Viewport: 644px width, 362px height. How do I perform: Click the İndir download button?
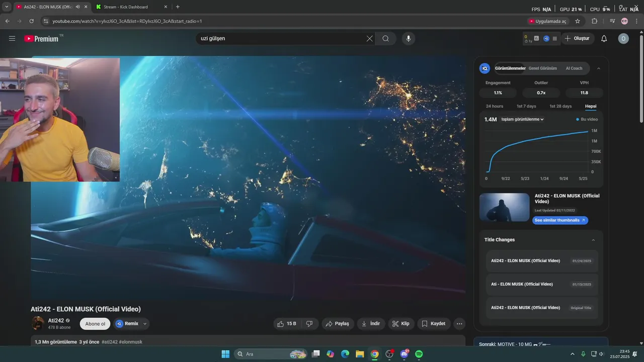tap(371, 324)
